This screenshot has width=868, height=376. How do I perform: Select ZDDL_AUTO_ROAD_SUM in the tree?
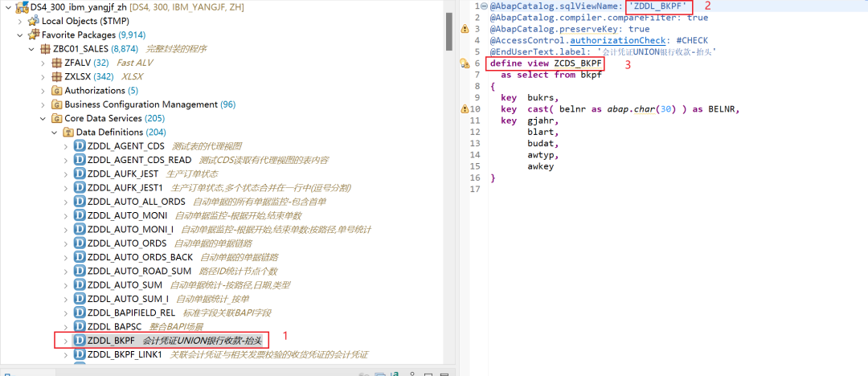pyautogui.click(x=139, y=272)
